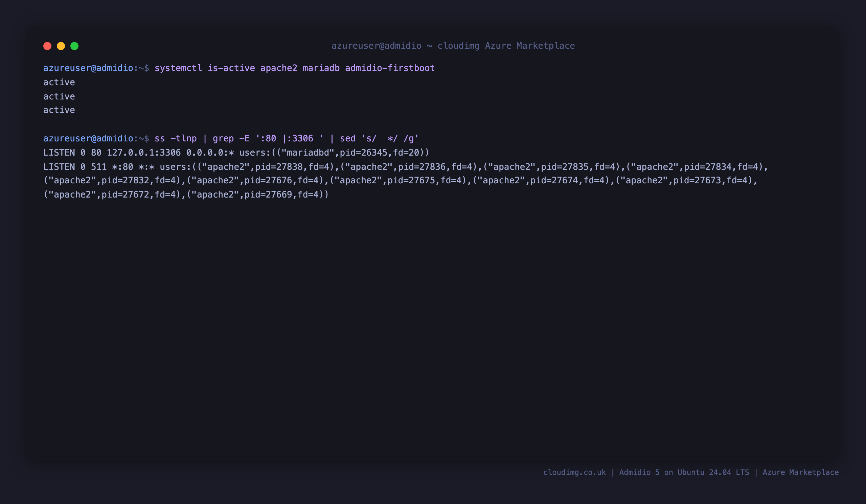Click the apache2 pid=27673 entry
The height and width of the screenshot is (504, 866).
pyautogui.click(x=684, y=180)
